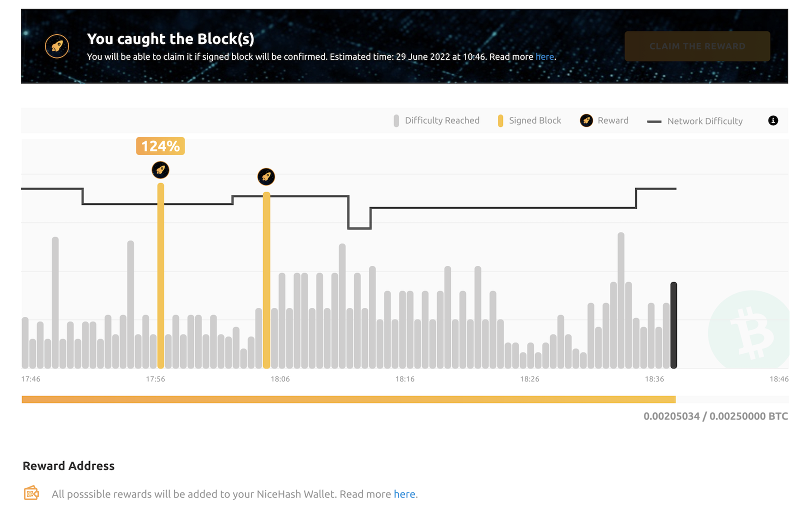Select the wallet icon next to Reward Address text
Viewport: 812px width, 515px height.
[31, 493]
